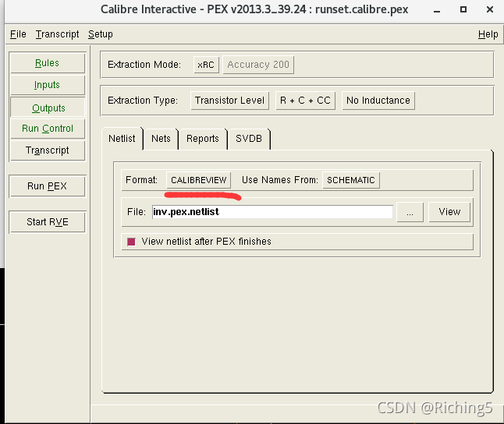Open the File menu

18,34
